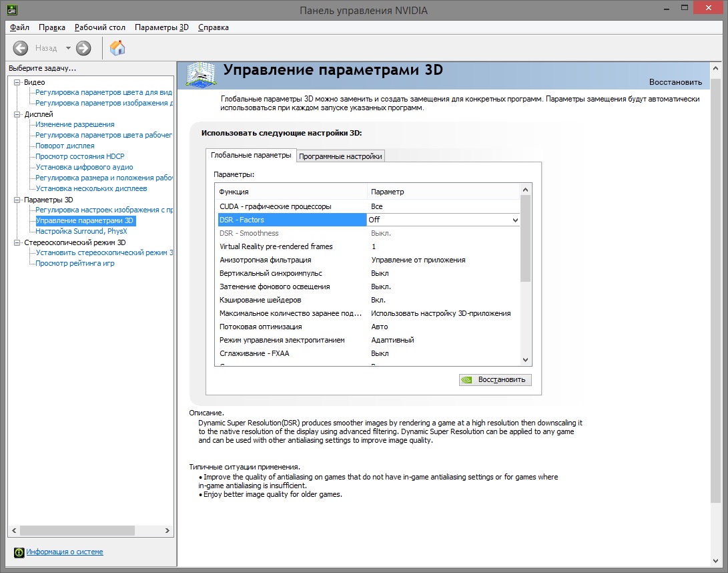Open Просмотр рейтинга игр task
This screenshot has width=728, height=573.
(x=75, y=264)
